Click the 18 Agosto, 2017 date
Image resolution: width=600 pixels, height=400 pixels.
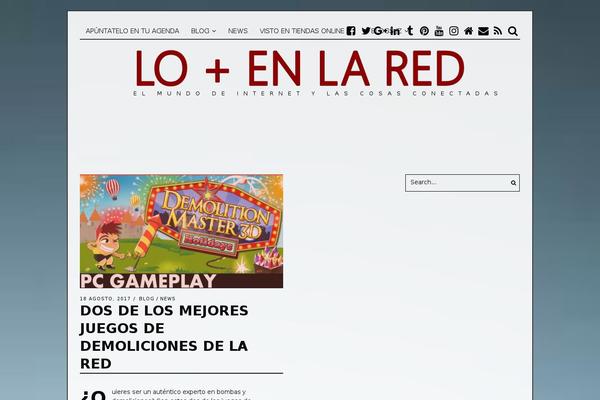[x=105, y=299]
